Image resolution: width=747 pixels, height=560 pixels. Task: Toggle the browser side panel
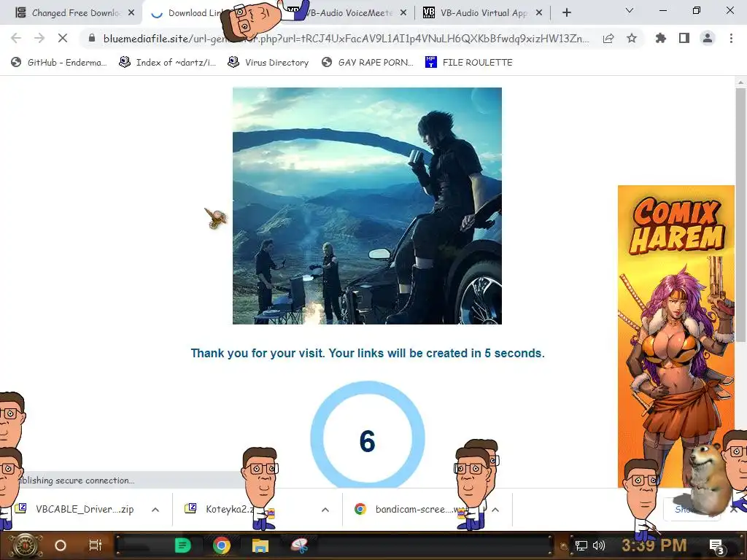(x=684, y=39)
